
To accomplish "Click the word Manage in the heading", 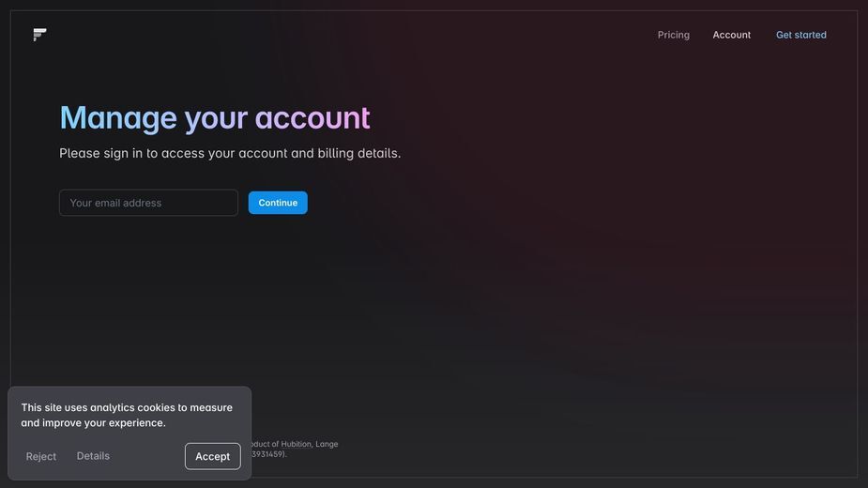I will [118, 118].
